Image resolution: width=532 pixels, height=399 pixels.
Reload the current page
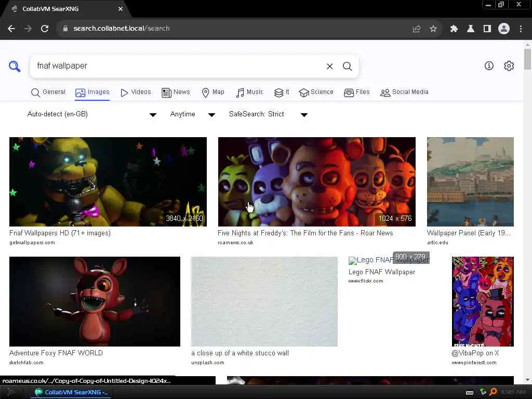tap(45, 29)
